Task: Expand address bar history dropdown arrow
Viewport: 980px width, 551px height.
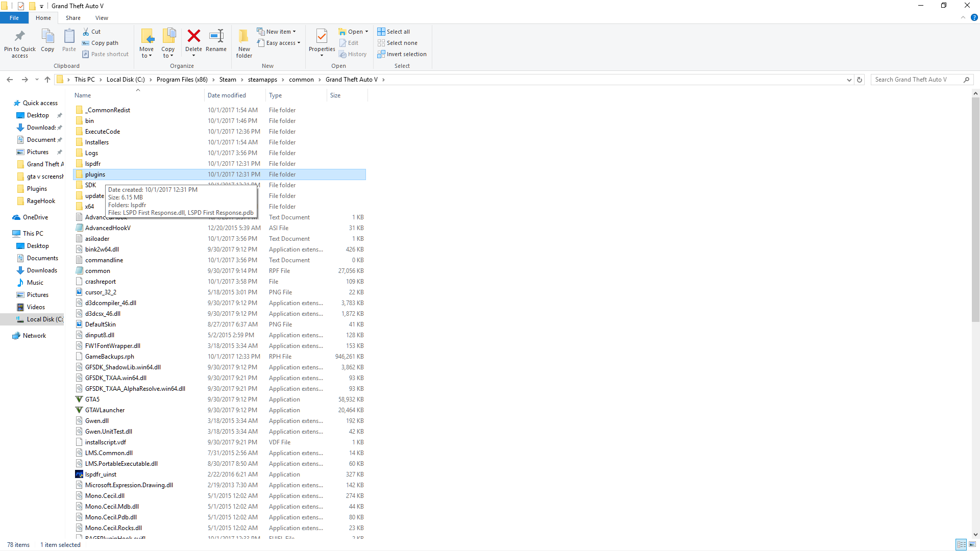Action: tap(849, 80)
